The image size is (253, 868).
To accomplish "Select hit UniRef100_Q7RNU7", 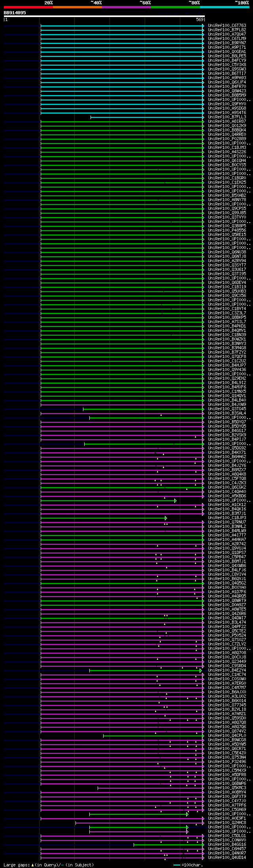I will pos(227,522).
